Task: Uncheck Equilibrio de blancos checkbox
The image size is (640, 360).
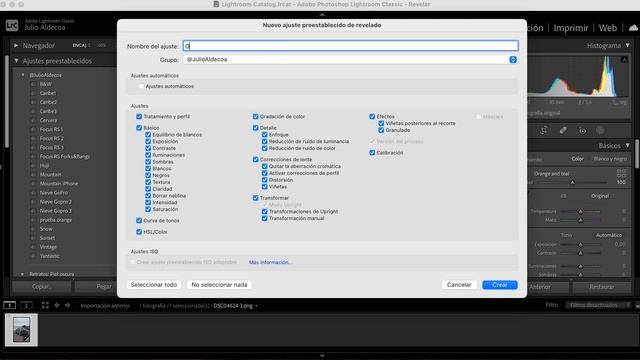Action: click(148, 135)
